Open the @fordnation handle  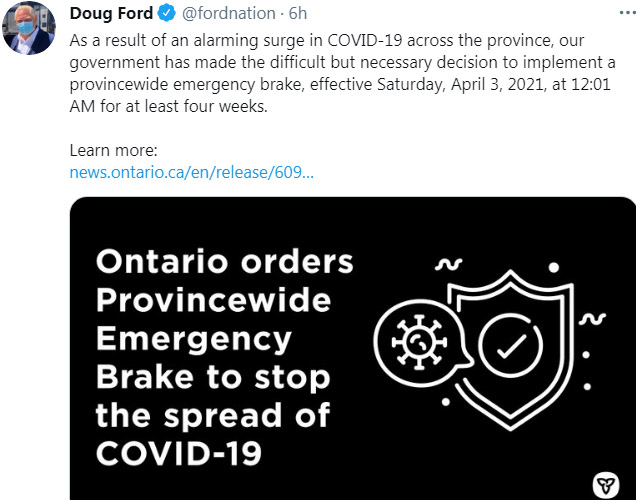point(228,12)
